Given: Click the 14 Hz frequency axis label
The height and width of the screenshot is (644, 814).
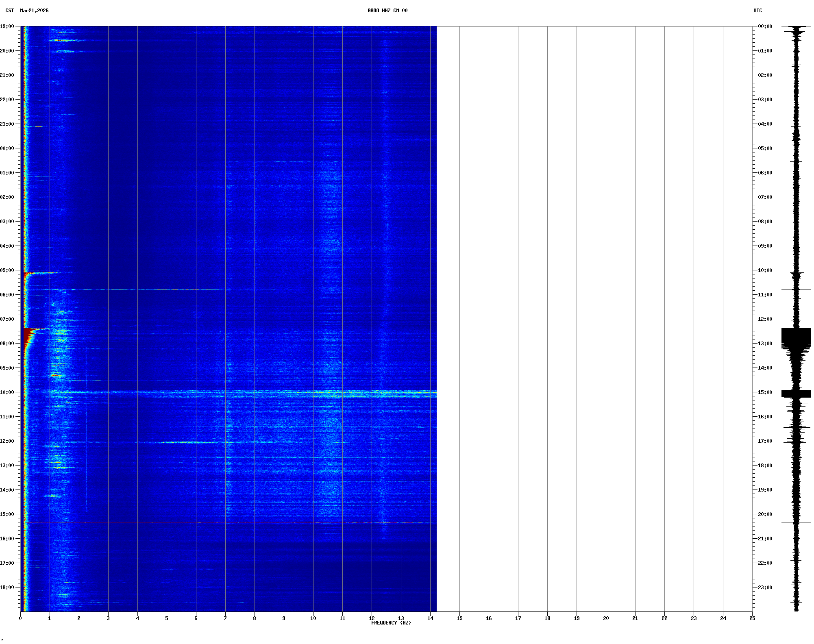Looking at the screenshot, I should (x=430, y=618).
